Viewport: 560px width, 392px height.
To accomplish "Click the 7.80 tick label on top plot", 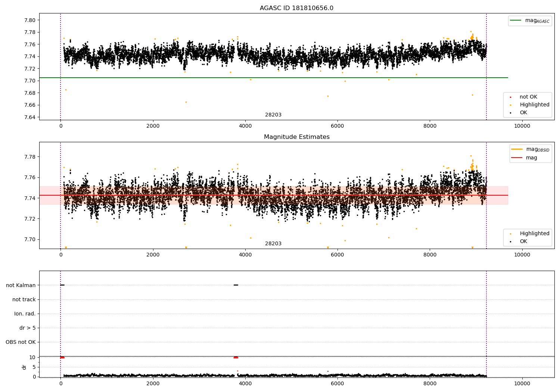I will [x=29, y=20].
